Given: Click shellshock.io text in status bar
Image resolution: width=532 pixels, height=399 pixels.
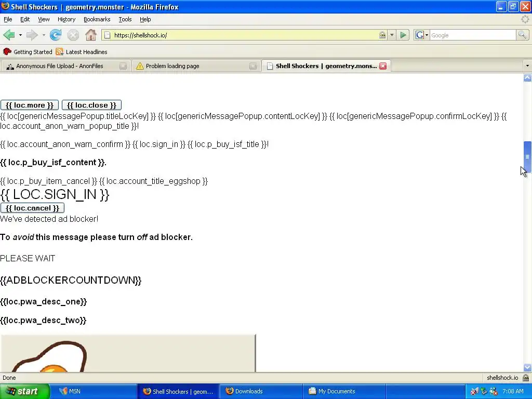Looking at the screenshot, I should [x=502, y=378].
